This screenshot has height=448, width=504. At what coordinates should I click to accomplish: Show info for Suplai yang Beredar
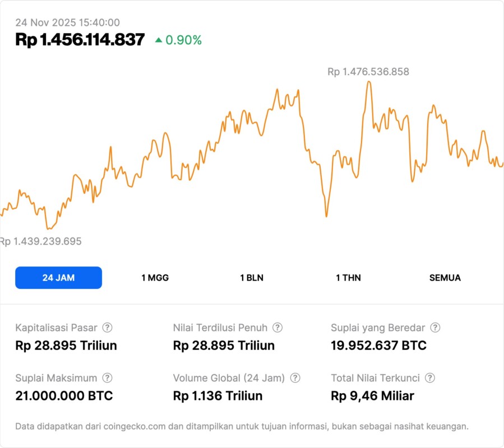click(435, 328)
